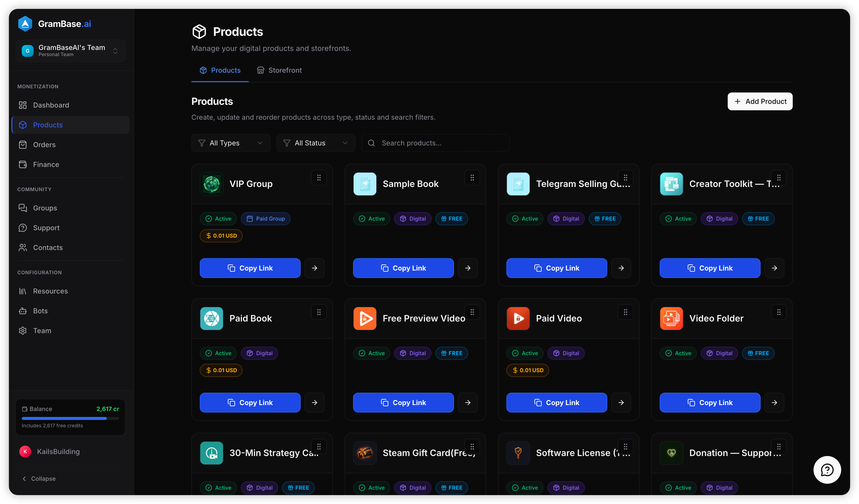Switch to the Products tab
The image size is (859, 504).
coord(220,70)
